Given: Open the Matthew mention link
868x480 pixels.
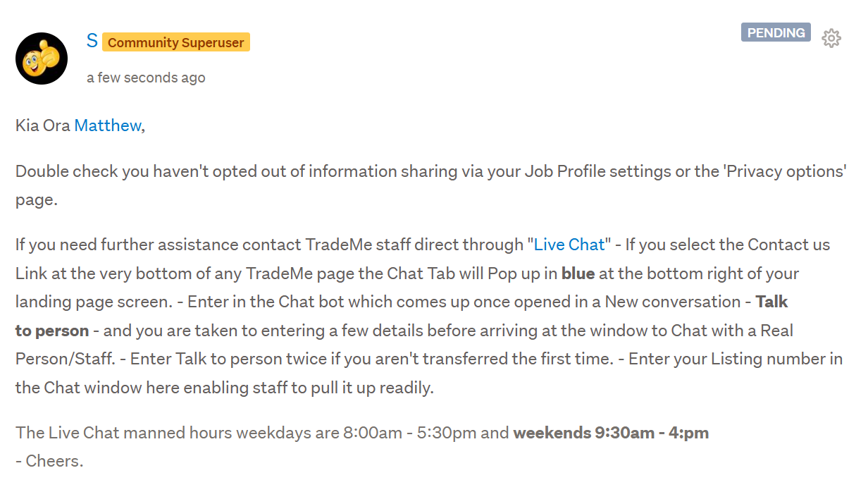Looking at the screenshot, I should [107, 125].
